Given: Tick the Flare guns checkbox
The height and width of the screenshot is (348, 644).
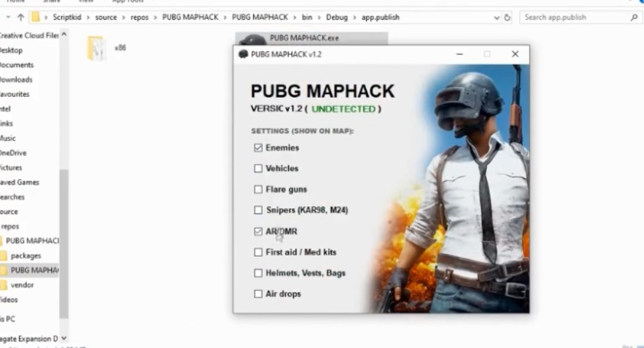Looking at the screenshot, I should coord(258,189).
